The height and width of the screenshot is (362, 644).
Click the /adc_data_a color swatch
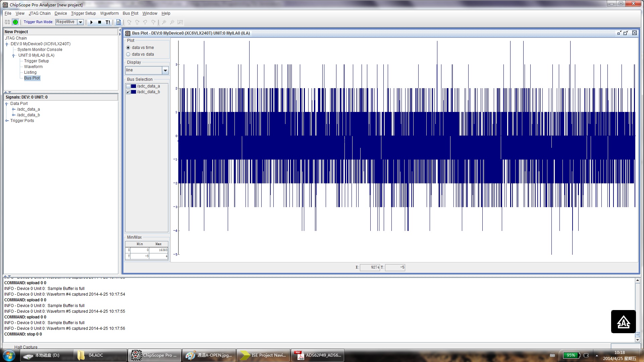(133, 86)
